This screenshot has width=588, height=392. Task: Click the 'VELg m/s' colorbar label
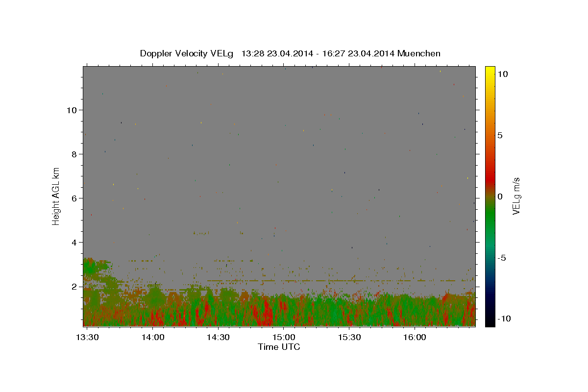(516, 196)
